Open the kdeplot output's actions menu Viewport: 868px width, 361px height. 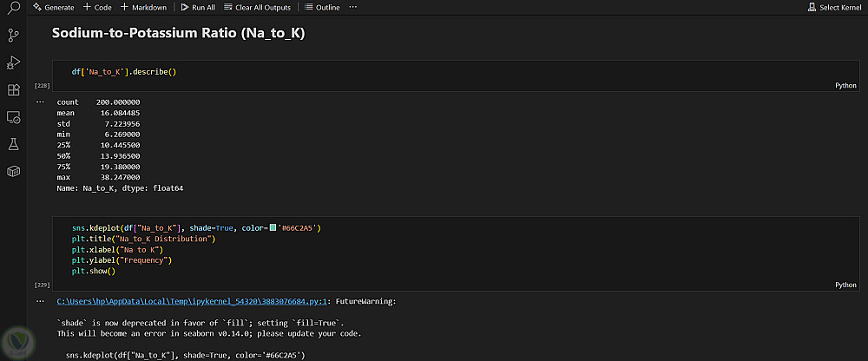[40, 301]
